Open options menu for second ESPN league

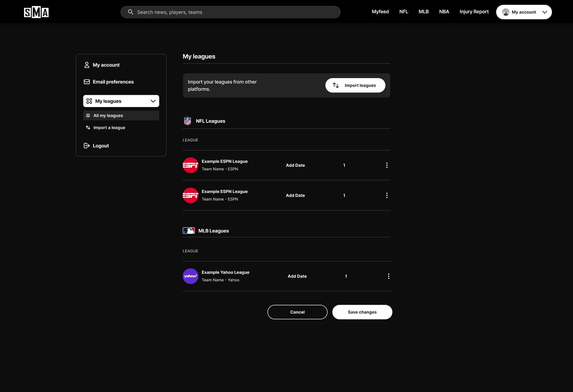(387, 195)
